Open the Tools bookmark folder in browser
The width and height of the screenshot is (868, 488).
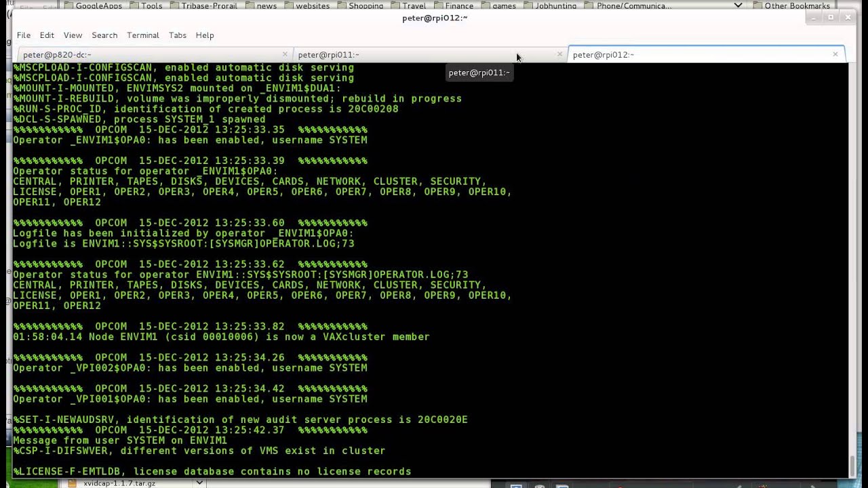tap(146, 5)
